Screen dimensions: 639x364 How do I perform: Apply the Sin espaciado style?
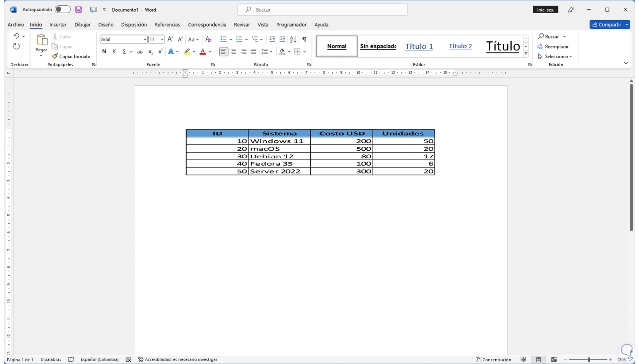[378, 46]
